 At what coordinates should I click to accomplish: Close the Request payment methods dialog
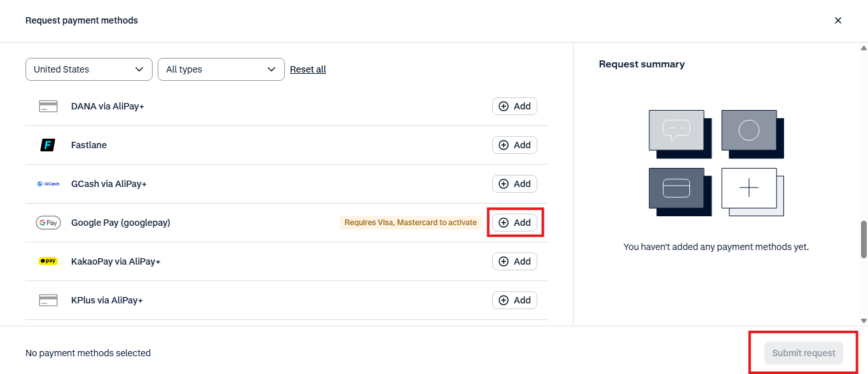pos(838,20)
